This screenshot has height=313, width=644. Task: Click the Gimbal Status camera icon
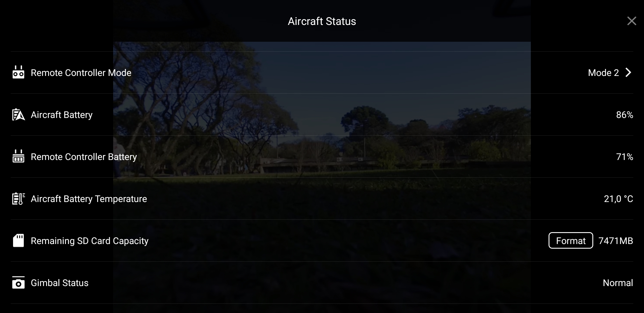pyautogui.click(x=18, y=283)
